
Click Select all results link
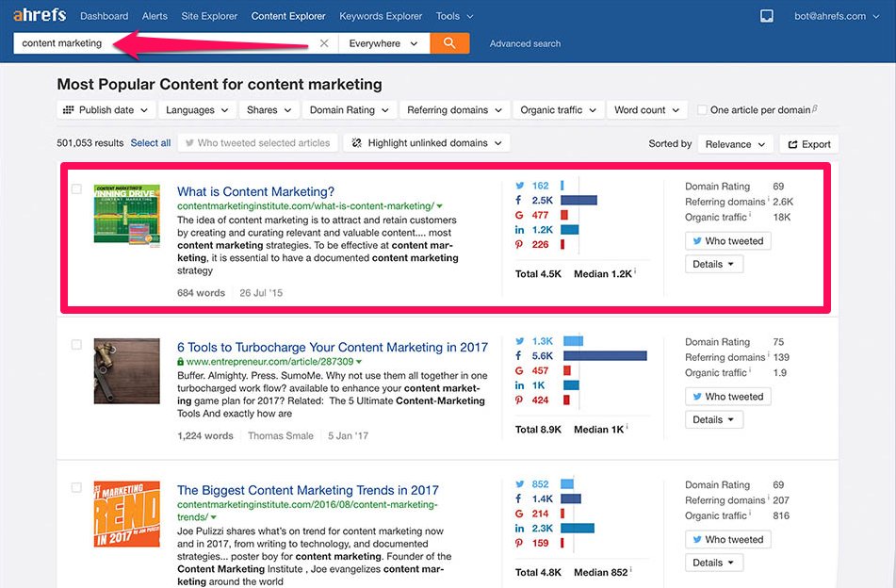pos(151,143)
